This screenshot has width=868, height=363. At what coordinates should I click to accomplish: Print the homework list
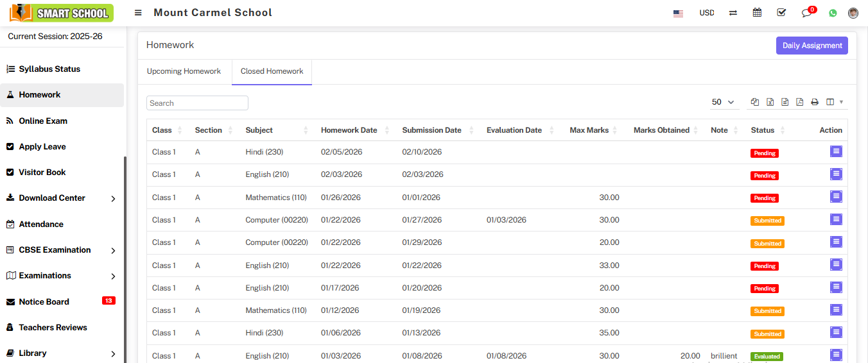(x=815, y=102)
